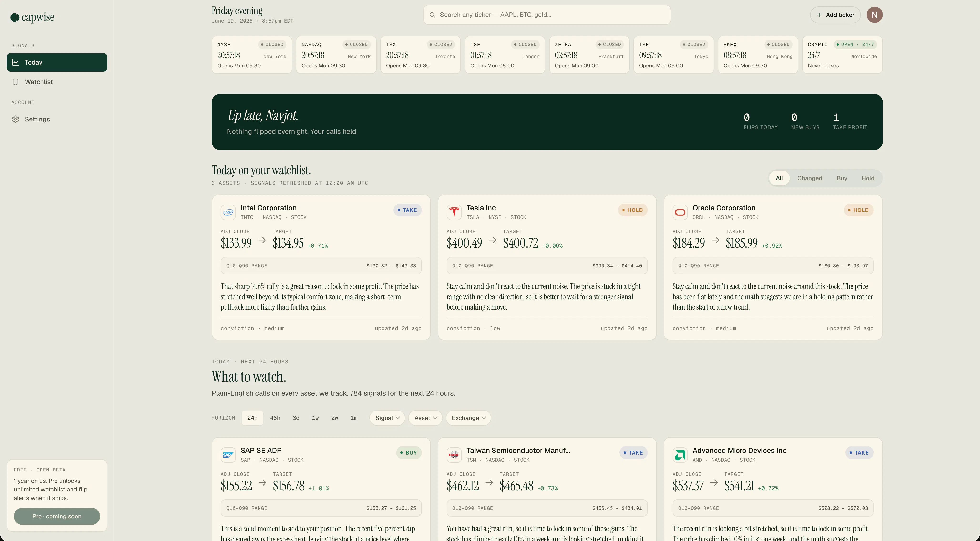Click the Pro coming soon button
The image size is (980, 541).
click(x=57, y=516)
